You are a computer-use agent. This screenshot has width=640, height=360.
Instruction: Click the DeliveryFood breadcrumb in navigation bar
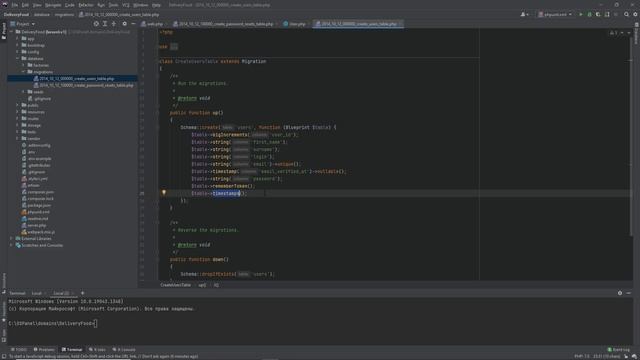16,14
